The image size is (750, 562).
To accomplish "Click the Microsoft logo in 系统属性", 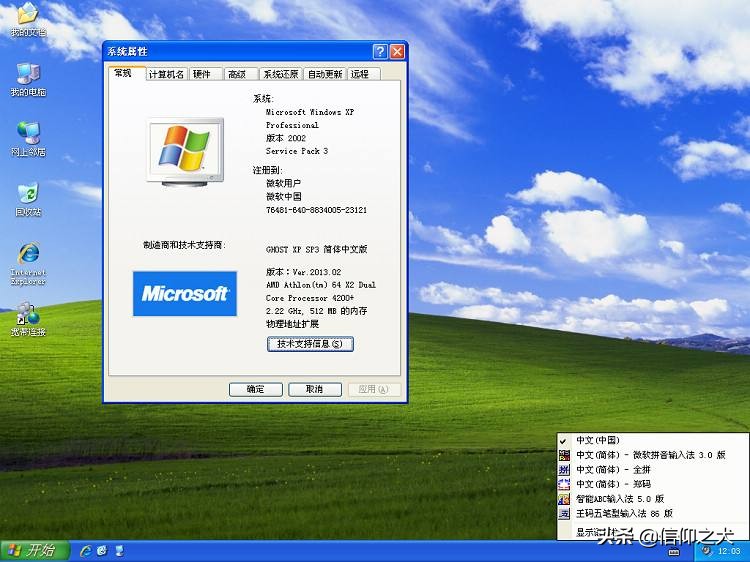I will (185, 294).
